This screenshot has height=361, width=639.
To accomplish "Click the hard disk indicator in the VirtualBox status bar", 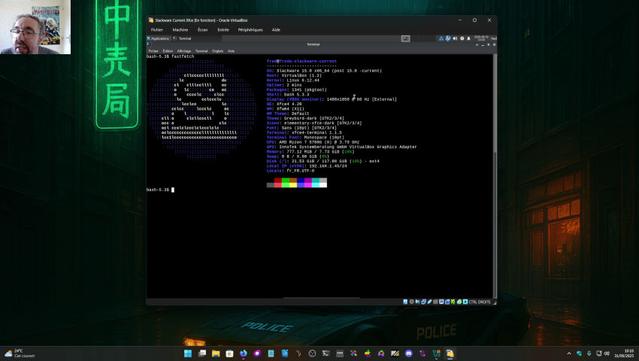I will pos(405,302).
